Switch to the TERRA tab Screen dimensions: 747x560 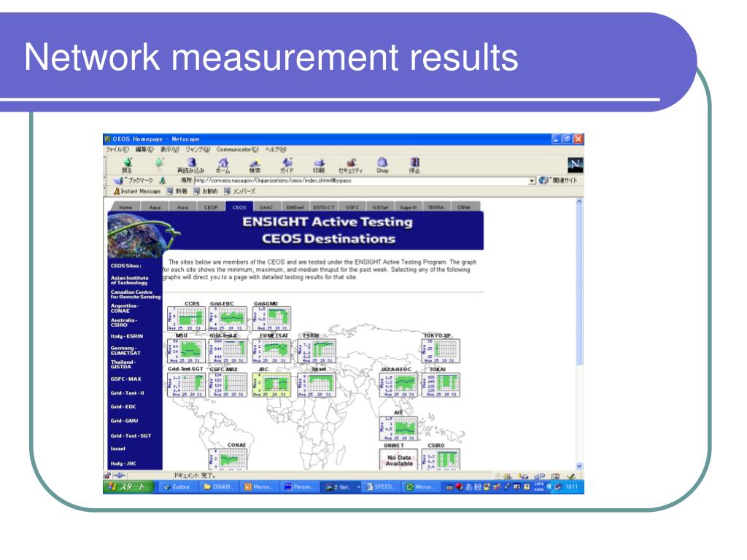click(436, 207)
